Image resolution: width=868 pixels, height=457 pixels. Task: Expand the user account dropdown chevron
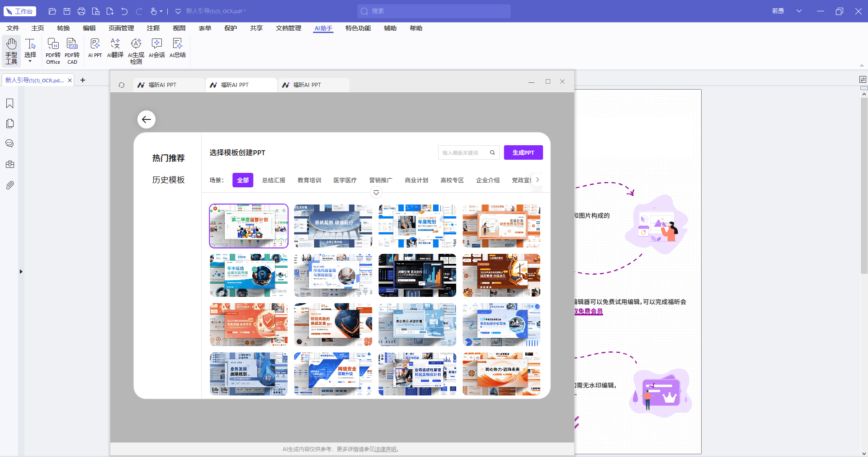tap(799, 11)
